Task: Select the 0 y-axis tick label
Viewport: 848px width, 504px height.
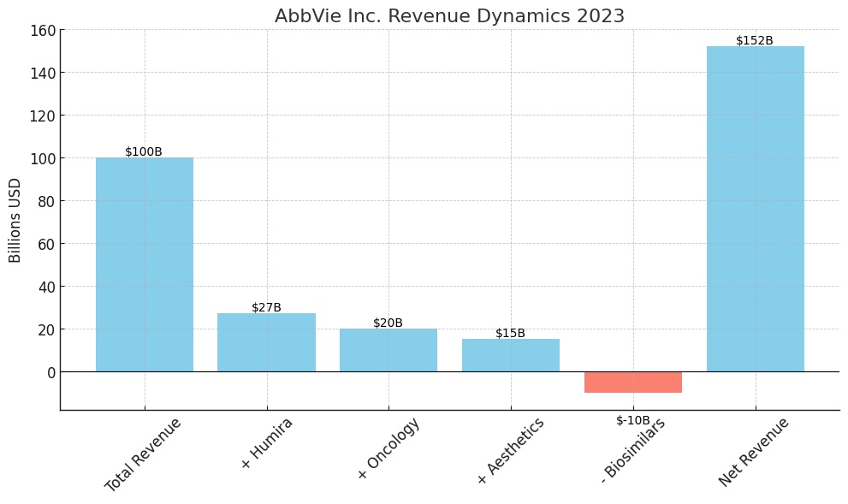Action: click(51, 372)
